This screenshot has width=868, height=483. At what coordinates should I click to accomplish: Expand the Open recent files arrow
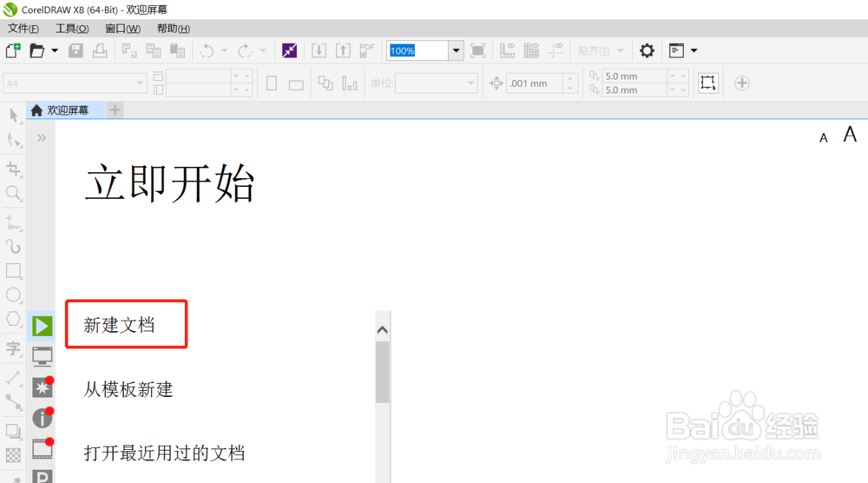[54, 50]
